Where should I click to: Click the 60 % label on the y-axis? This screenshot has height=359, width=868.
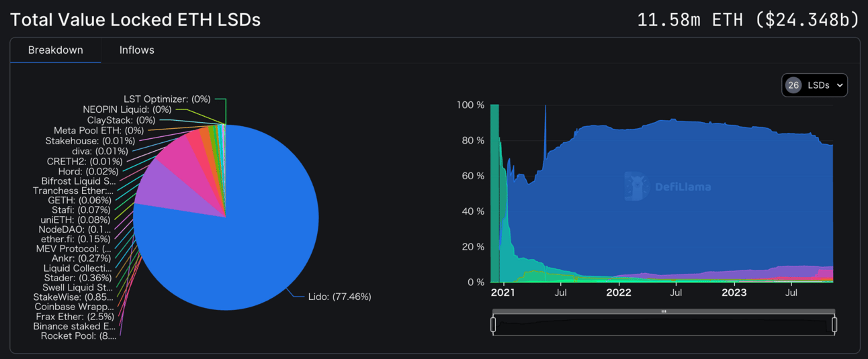pos(473,176)
